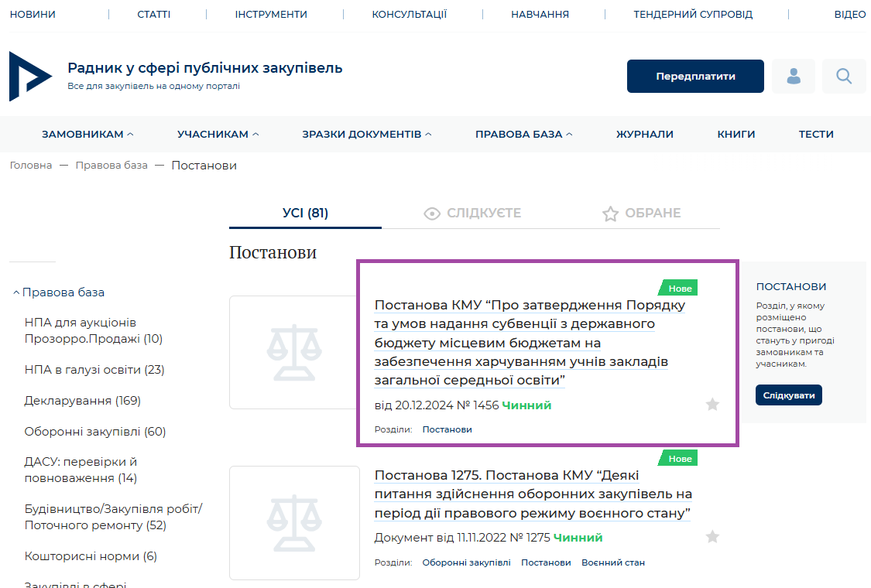Open the user account profile icon
The image size is (871, 588).
[x=794, y=76]
